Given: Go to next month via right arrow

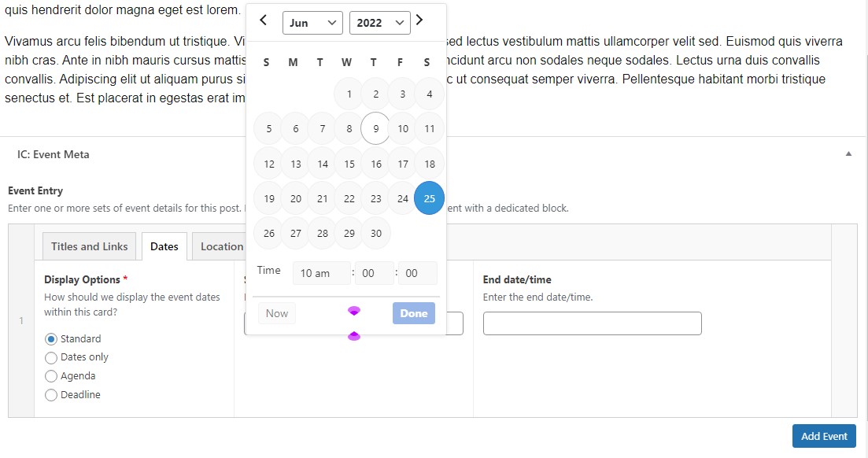Looking at the screenshot, I should click(x=419, y=20).
